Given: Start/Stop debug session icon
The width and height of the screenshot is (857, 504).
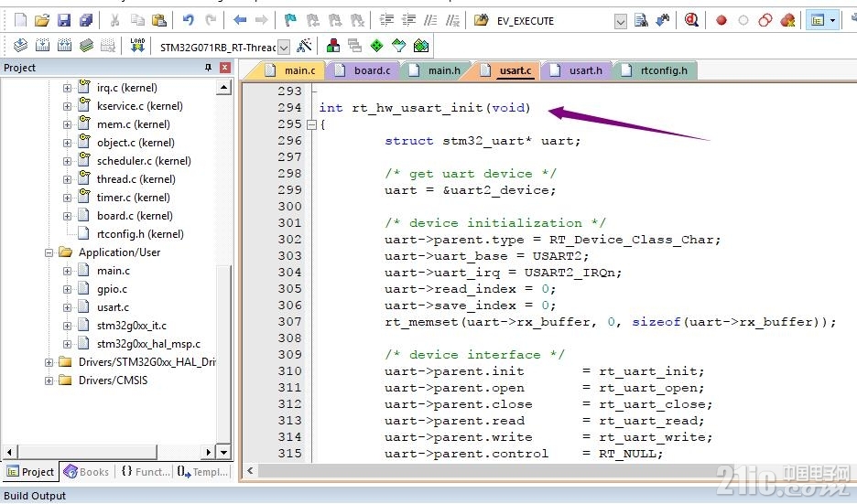Looking at the screenshot, I should coord(691,21).
